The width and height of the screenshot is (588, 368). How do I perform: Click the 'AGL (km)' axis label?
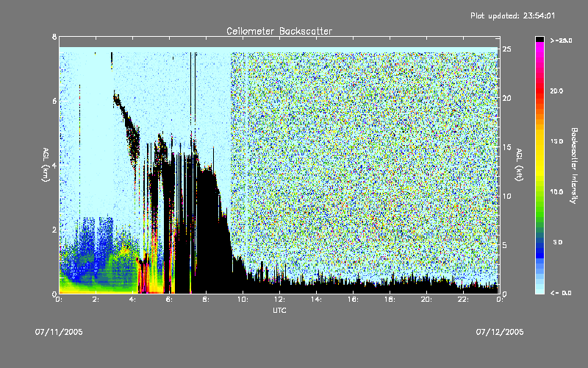46,165
